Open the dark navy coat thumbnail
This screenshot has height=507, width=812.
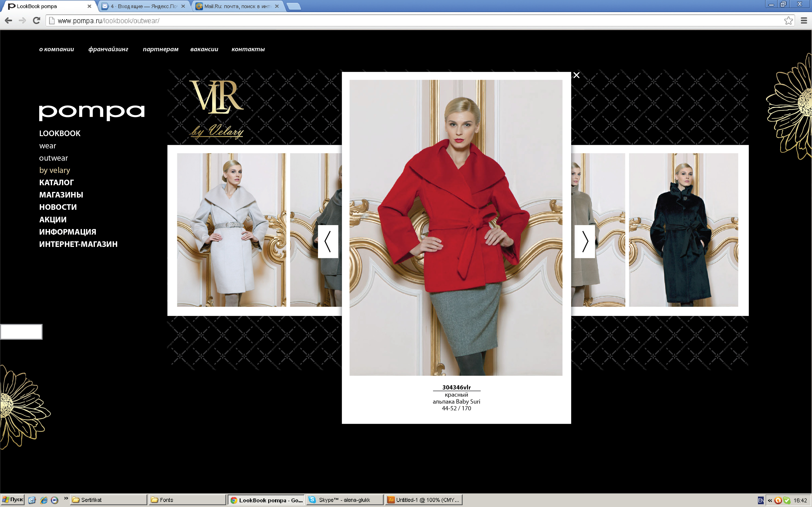[683, 230]
